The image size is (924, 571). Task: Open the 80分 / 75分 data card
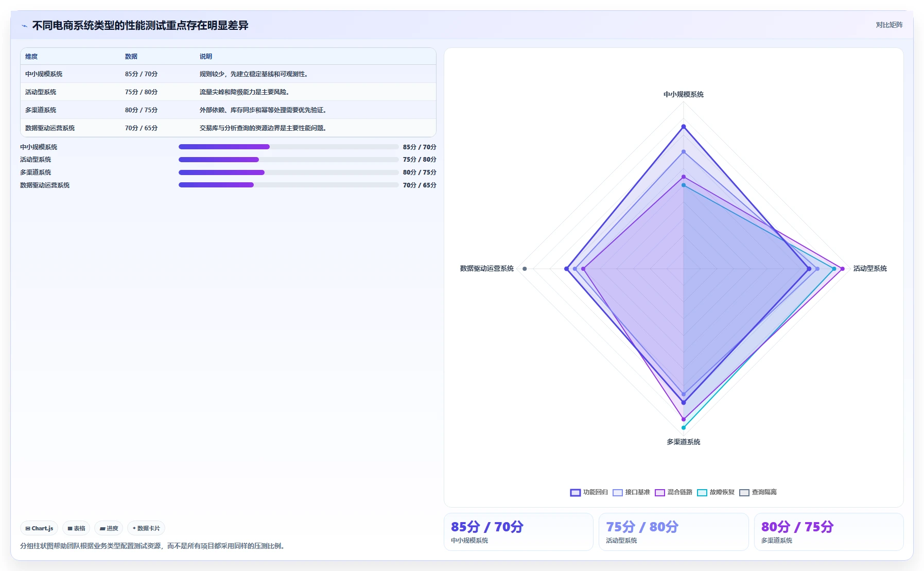829,532
